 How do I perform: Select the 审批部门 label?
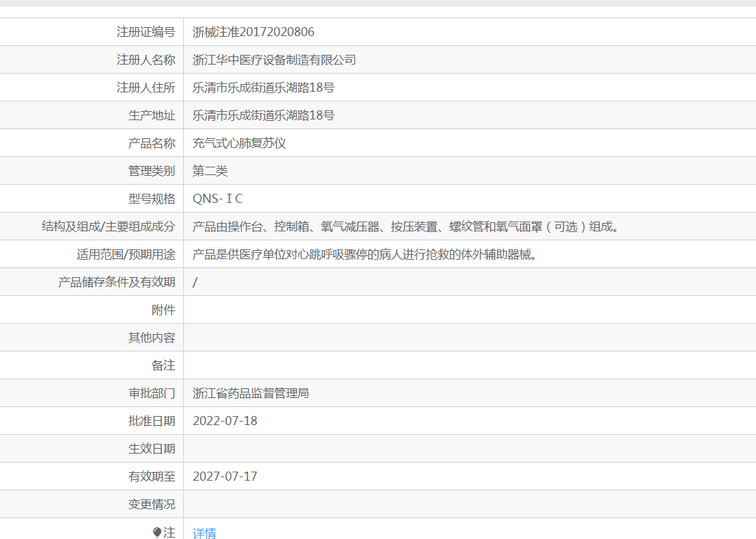pos(151,393)
